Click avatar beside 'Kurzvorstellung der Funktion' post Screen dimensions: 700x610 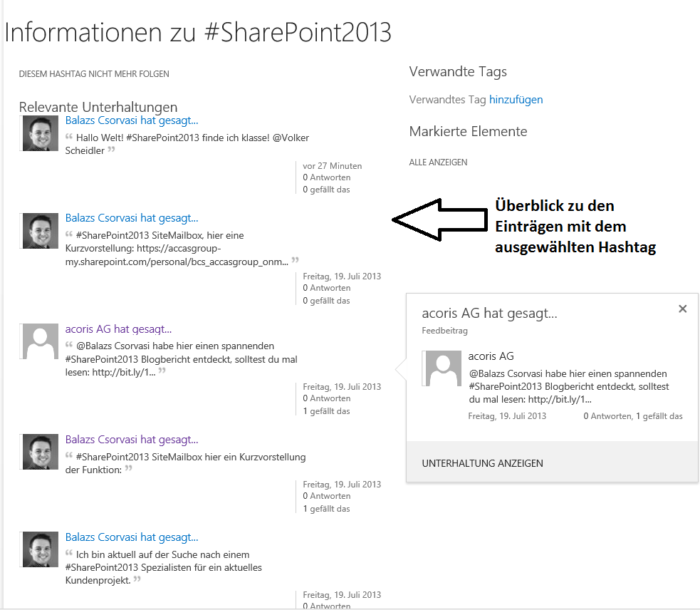click(x=40, y=452)
